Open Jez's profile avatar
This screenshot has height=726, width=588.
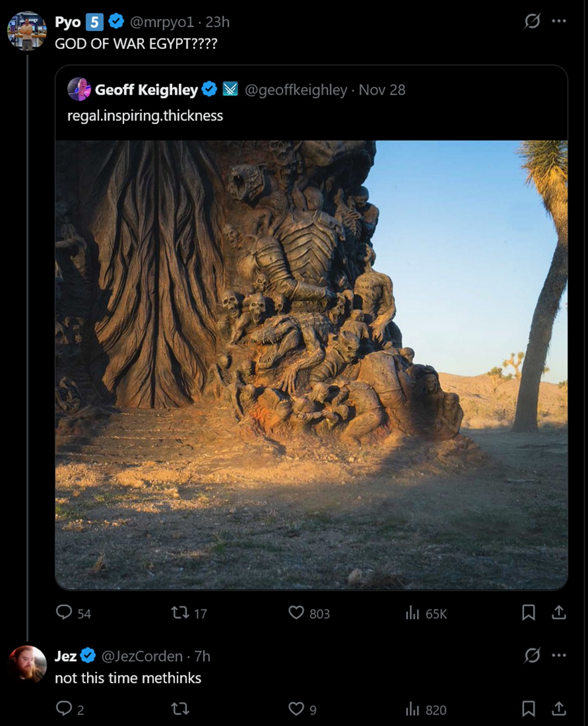click(26, 664)
